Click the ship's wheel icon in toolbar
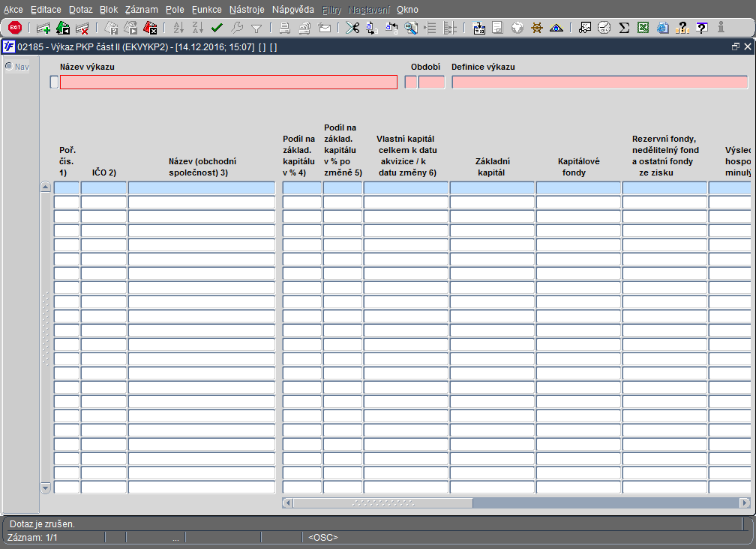 536,28
